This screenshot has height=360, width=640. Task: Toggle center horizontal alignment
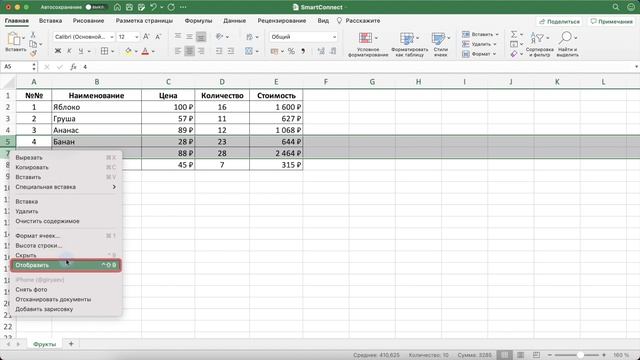point(189,51)
